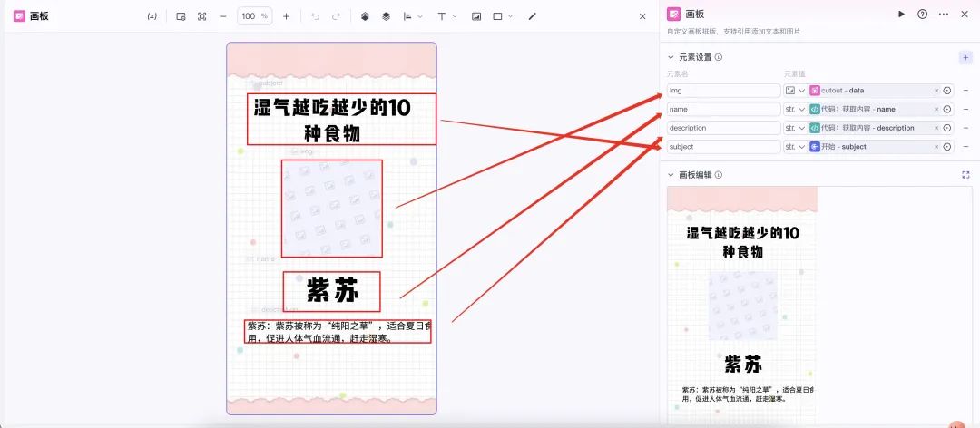This screenshot has width=980, height=428.
Task: Run the 画板 node with play icon
Action: [x=901, y=14]
